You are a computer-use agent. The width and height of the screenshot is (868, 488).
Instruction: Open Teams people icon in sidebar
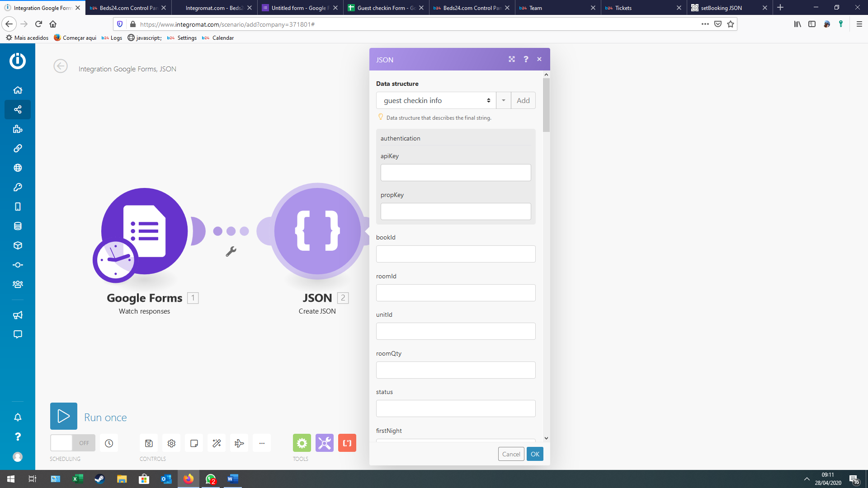(x=18, y=284)
